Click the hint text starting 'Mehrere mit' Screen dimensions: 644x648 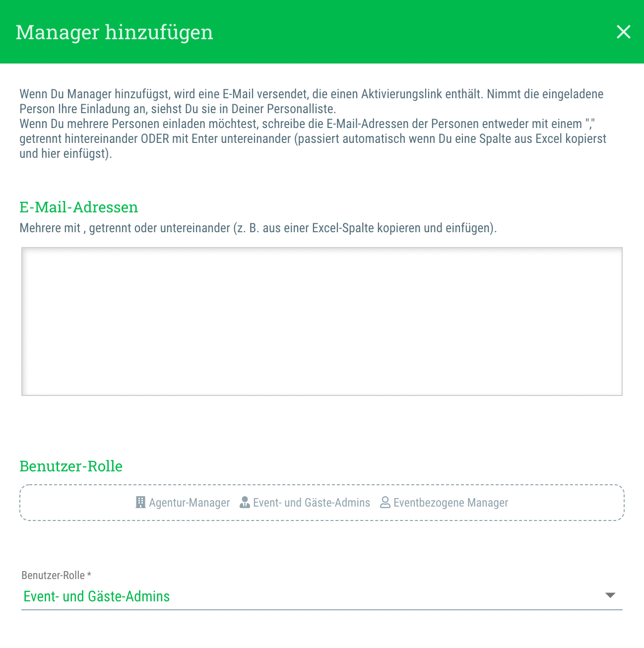(258, 228)
